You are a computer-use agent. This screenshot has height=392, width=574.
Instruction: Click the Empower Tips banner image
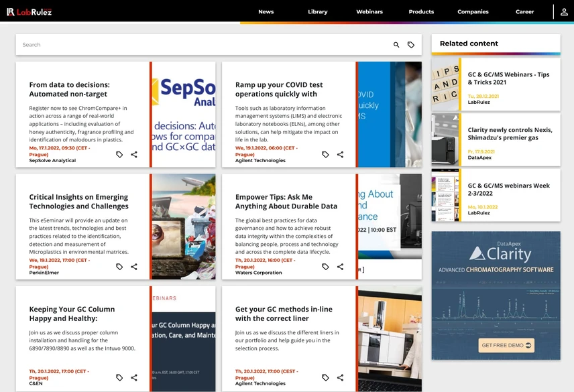(390, 226)
